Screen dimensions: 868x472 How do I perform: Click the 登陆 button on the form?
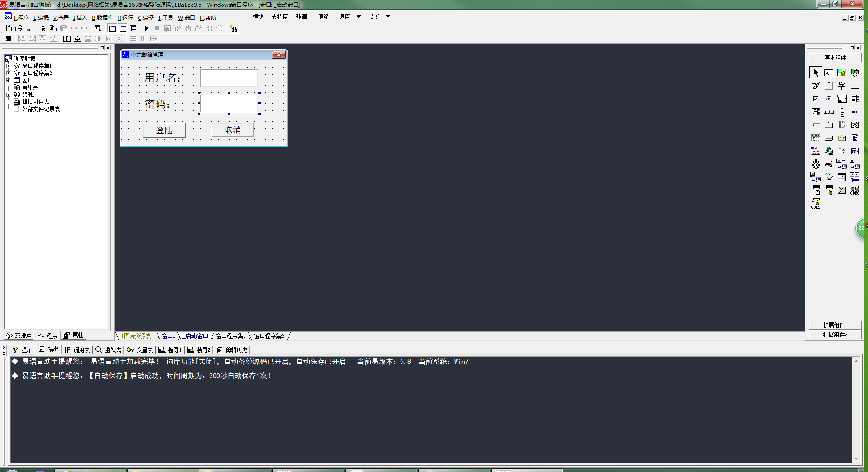coord(164,130)
